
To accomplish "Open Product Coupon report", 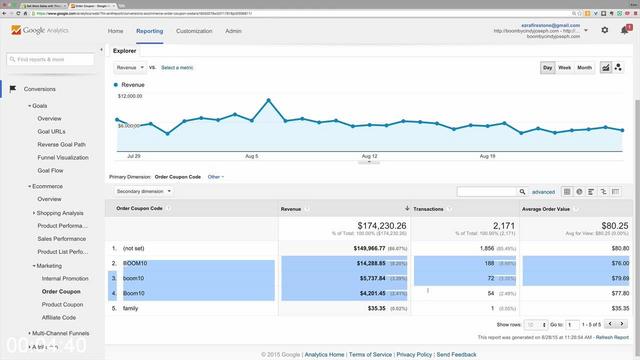I will pos(62,304).
